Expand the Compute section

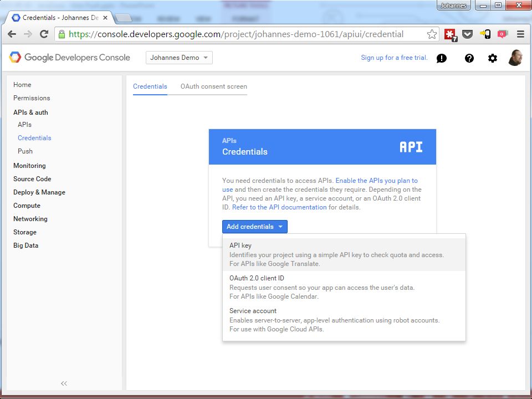(27, 206)
